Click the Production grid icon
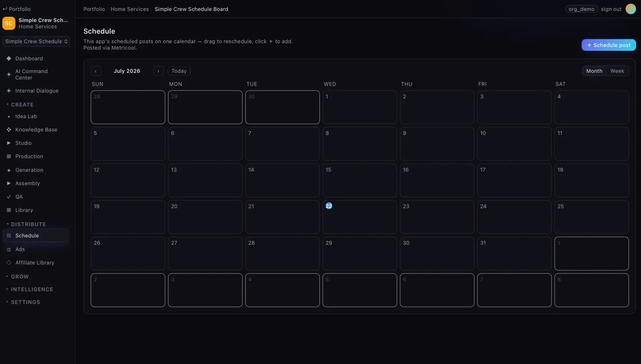 (x=9, y=156)
